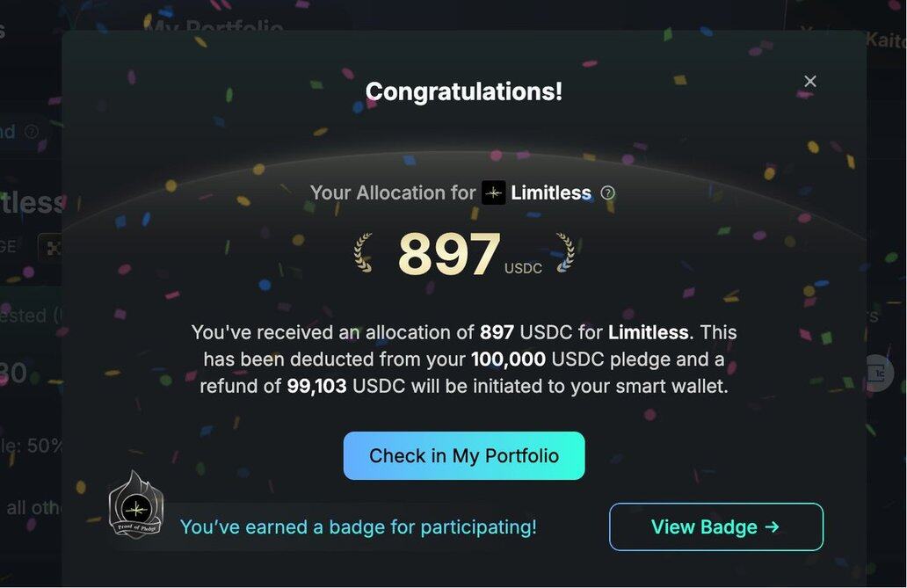Image resolution: width=907 pixels, height=588 pixels.
Task: Click the Proof of Pledge badge icon
Action: tap(136, 506)
